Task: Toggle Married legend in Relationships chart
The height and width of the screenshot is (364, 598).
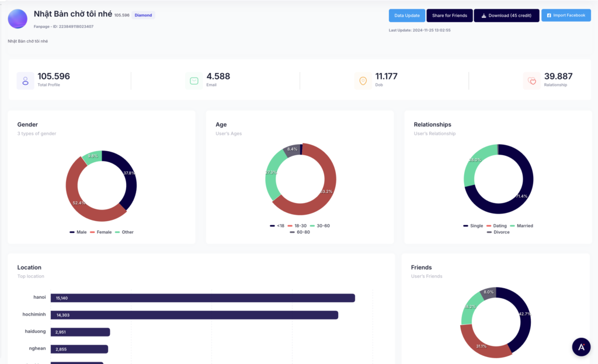Action: [521, 226]
